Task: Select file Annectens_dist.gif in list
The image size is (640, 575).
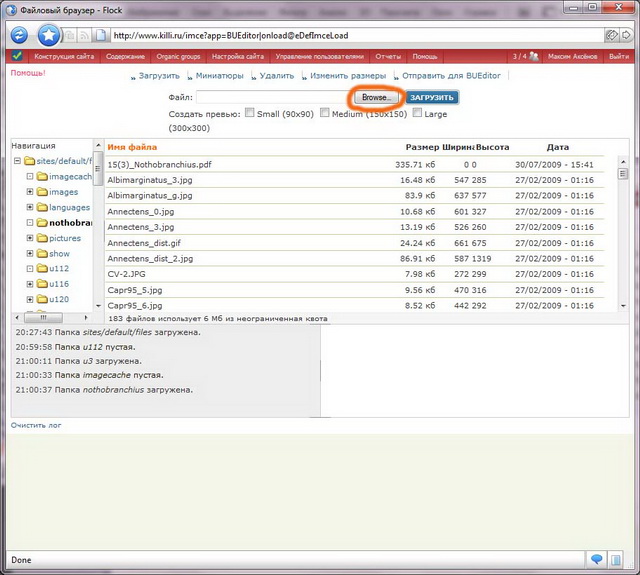Action: coord(144,243)
